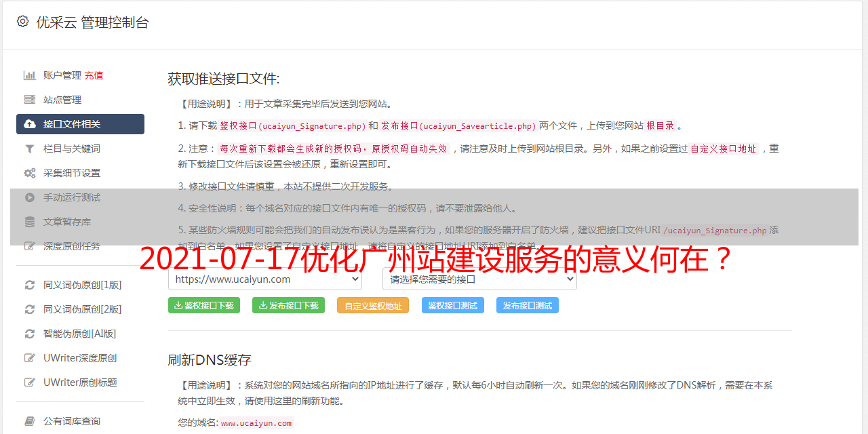Image resolution: width=868 pixels, height=434 pixels.
Task: Click the 发布接口(ucaiyun_Savearticle.php) code text
Action: pos(458,125)
